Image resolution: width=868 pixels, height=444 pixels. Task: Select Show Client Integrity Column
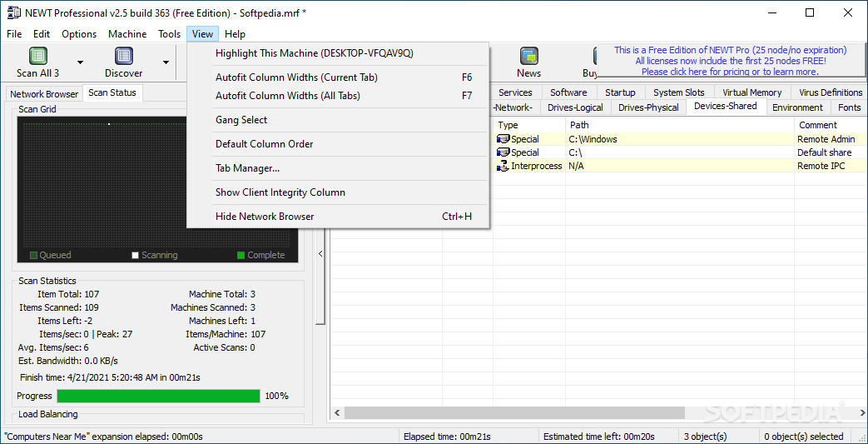tap(338, 192)
